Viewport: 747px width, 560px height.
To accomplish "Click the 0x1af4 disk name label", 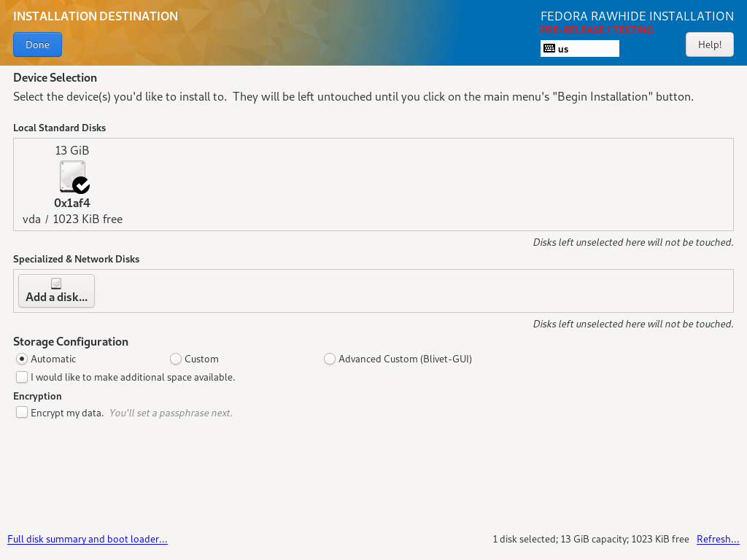I will [x=72, y=203].
